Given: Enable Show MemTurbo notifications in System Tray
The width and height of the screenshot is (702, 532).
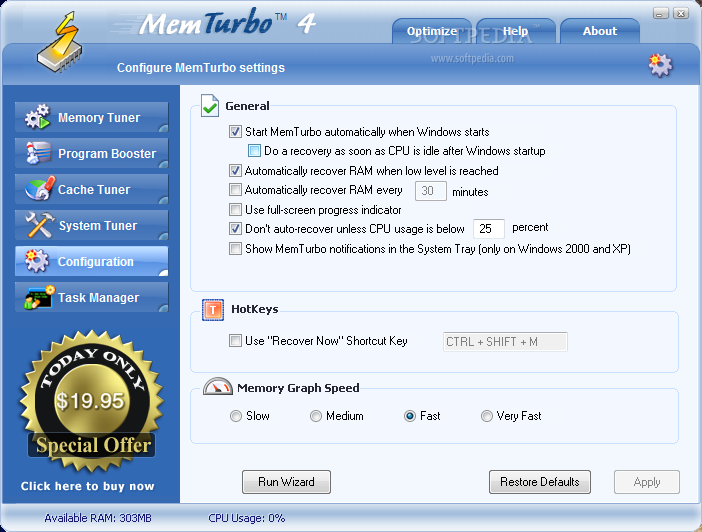Looking at the screenshot, I should tap(235, 249).
